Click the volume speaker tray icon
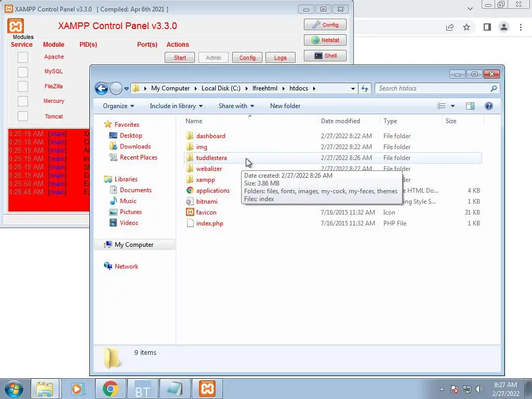This screenshot has width=532, height=399. tap(479, 389)
